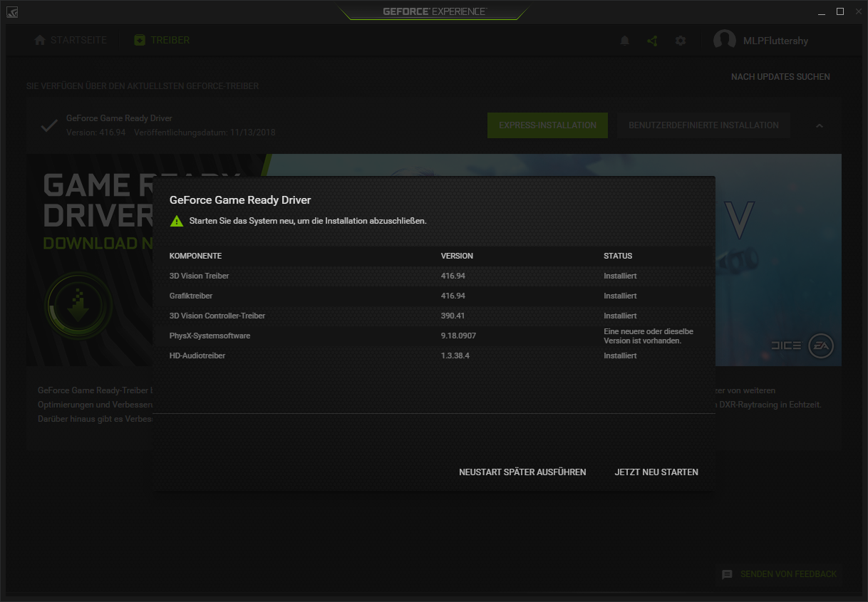
Task: Click the dialog title GeForce Game Ready Driver
Action: tap(240, 200)
